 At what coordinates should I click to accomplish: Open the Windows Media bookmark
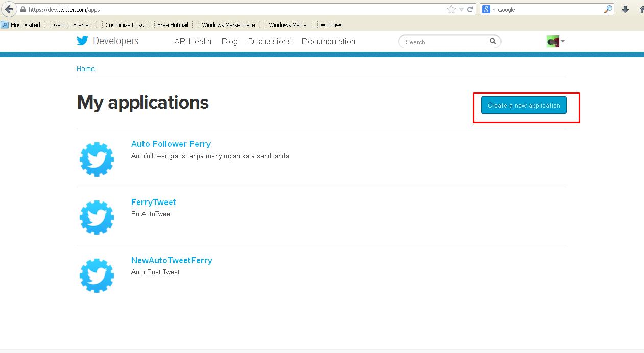[x=283, y=24]
